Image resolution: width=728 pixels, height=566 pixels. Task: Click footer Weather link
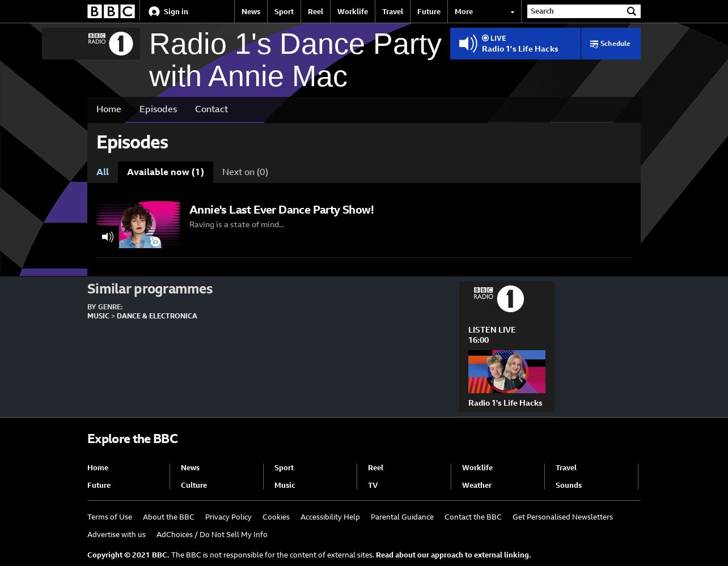477,485
